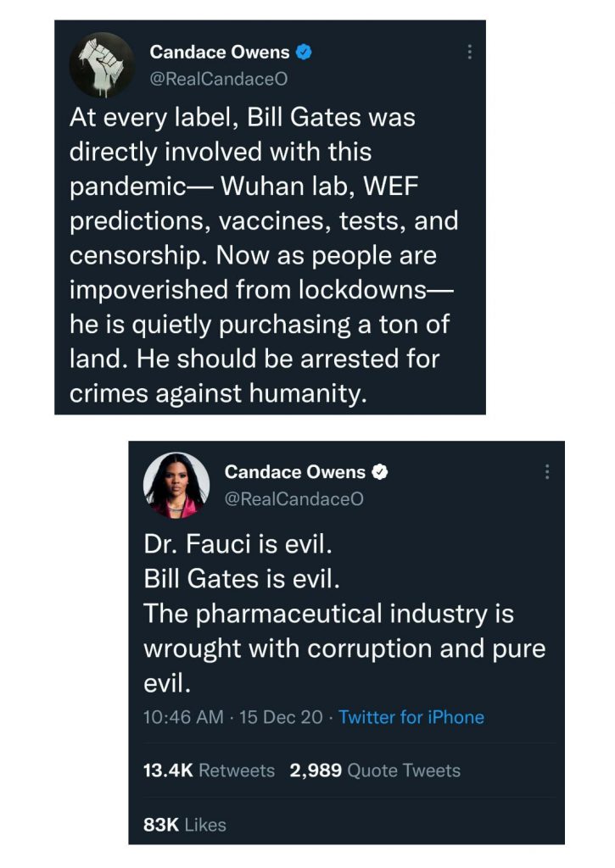Click the 10:46 AM time
Image resolution: width=615 pixels, height=868 pixels.
pyautogui.click(x=183, y=717)
